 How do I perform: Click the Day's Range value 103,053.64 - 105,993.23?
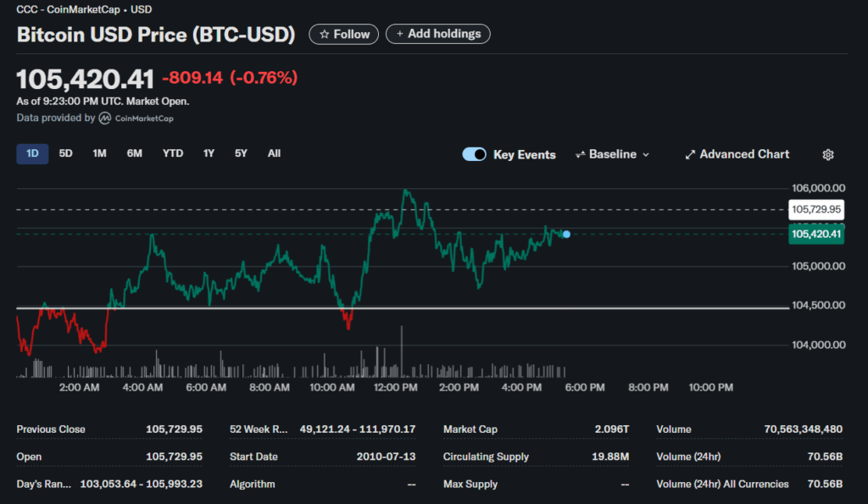[x=142, y=484]
